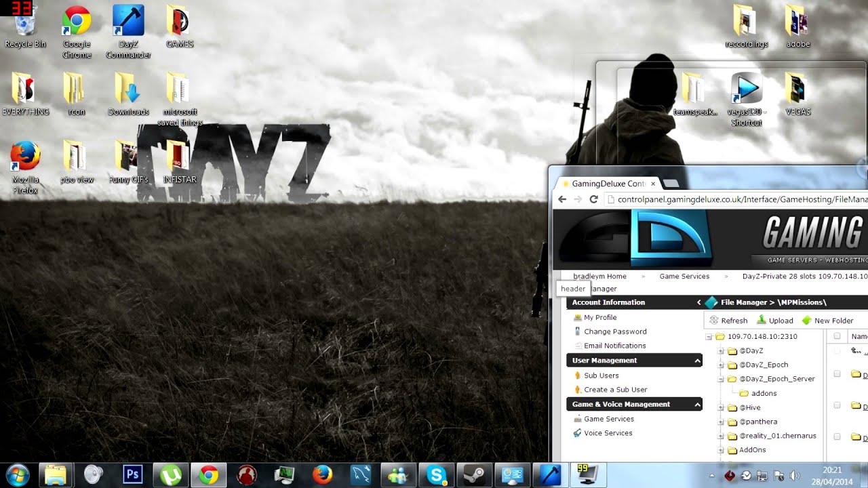Image resolution: width=868 pixels, height=488 pixels.
Task: Select the GamingDeluxe Control browser tab
Action: pos(608,184)
